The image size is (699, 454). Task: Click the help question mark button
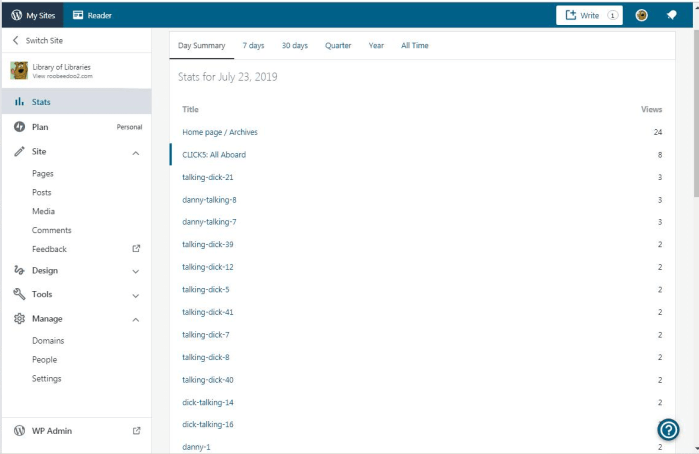tap(668, 430)
